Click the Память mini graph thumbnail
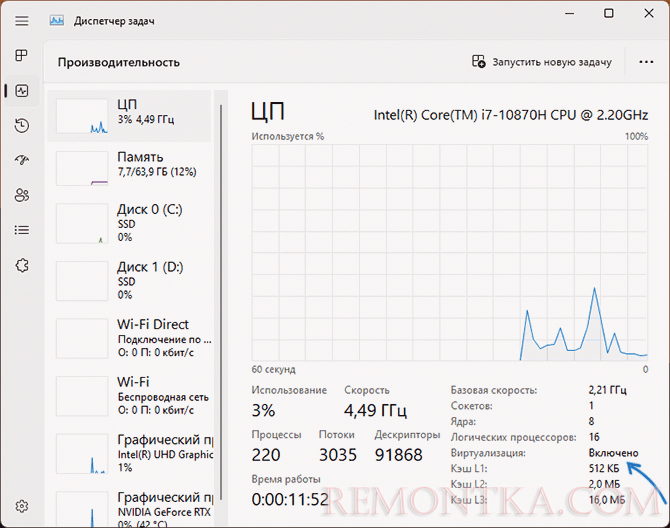 coord(82,168)
